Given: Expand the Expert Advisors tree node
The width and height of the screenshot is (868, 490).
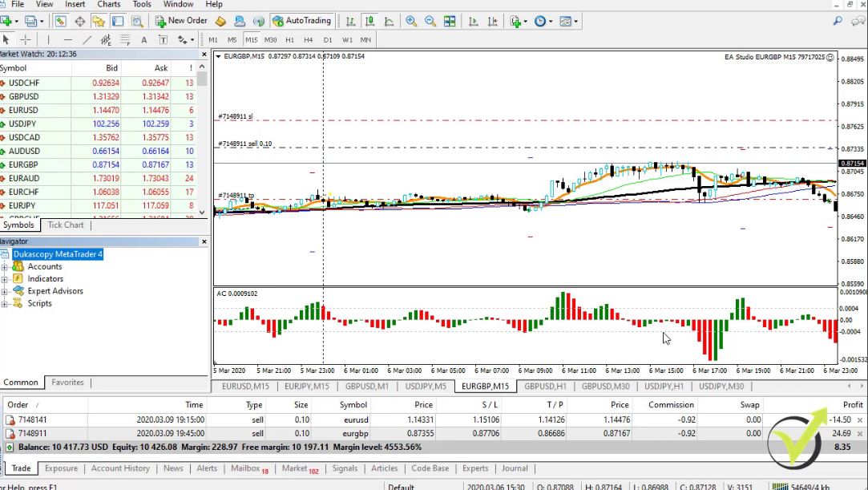Looking at the screenshot, I should [5, 291].
